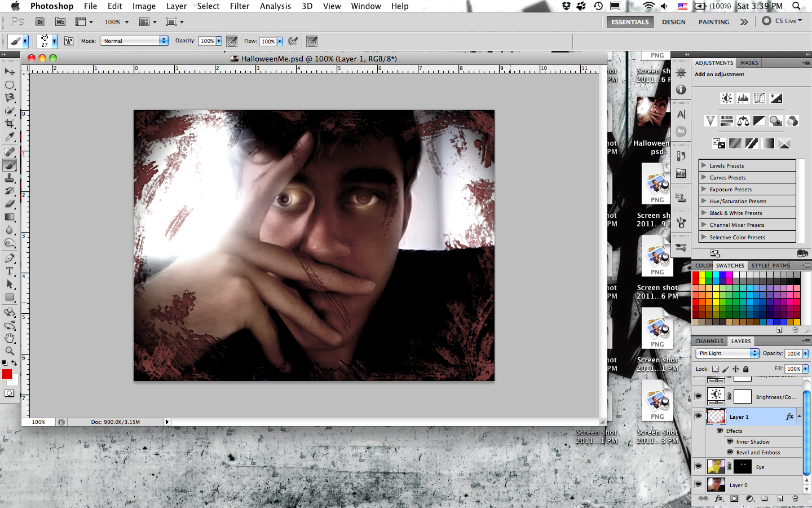Open the Layer menu
This screenshot has width=812, height=508.
(x=176, y=6)
